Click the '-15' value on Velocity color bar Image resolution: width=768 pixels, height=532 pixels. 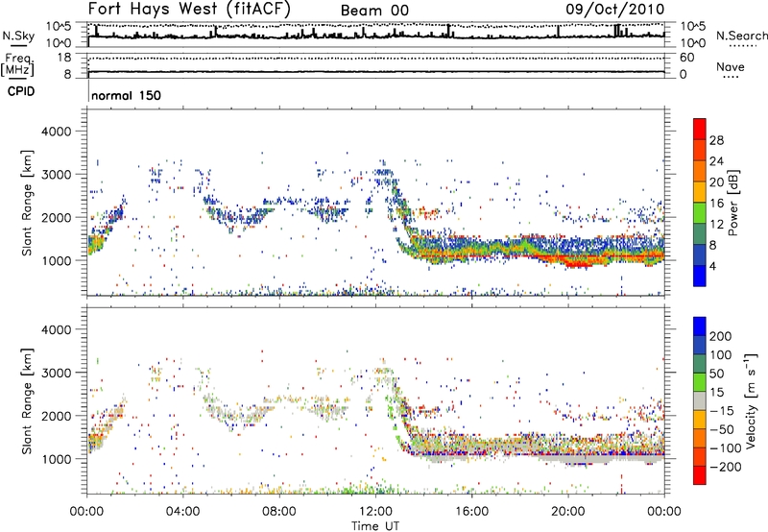pos(722,411)
